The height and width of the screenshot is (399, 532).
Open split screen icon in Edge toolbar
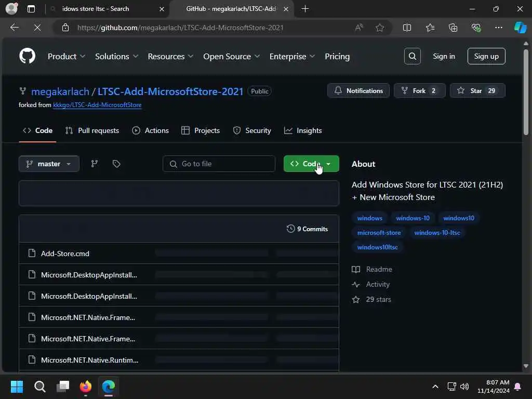(x=407, y=28)
